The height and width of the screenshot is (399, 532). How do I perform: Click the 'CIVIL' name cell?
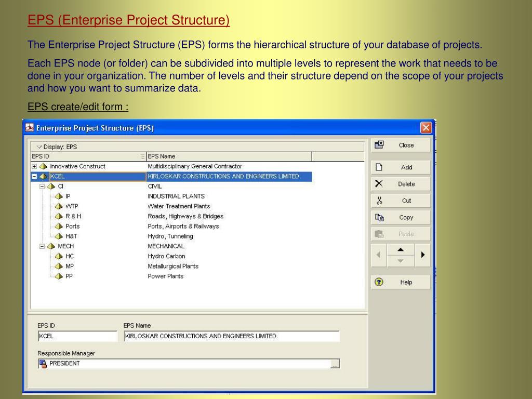coord(155,187)
